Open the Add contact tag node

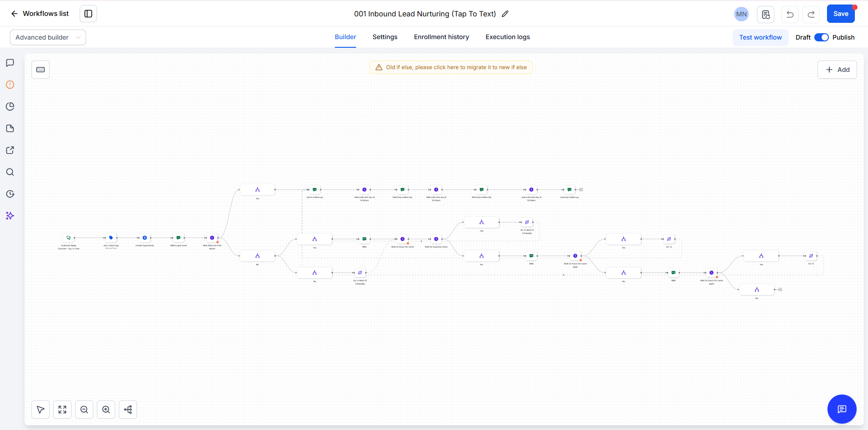coord(111,238)
